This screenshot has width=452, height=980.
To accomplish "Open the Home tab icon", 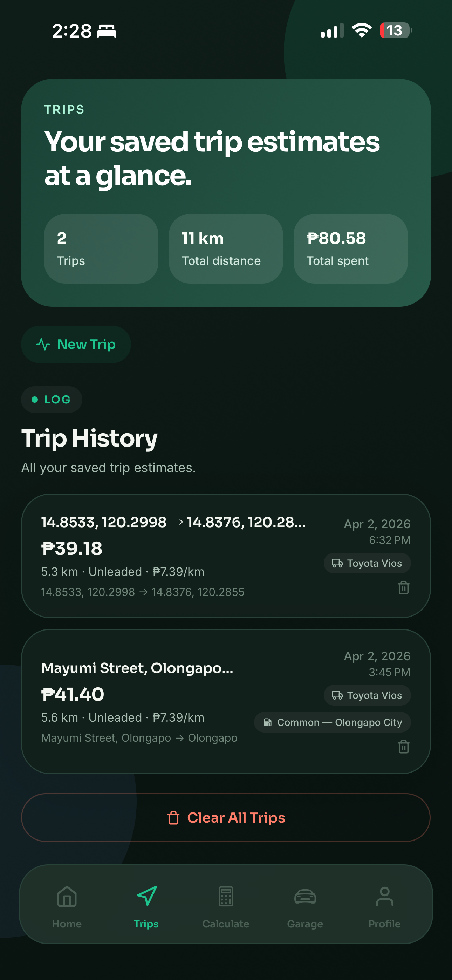I will click(67, 896).
